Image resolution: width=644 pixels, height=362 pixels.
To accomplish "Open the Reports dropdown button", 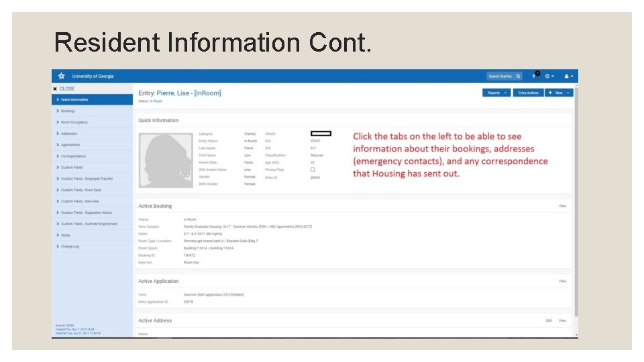I will tap(496, 93).
